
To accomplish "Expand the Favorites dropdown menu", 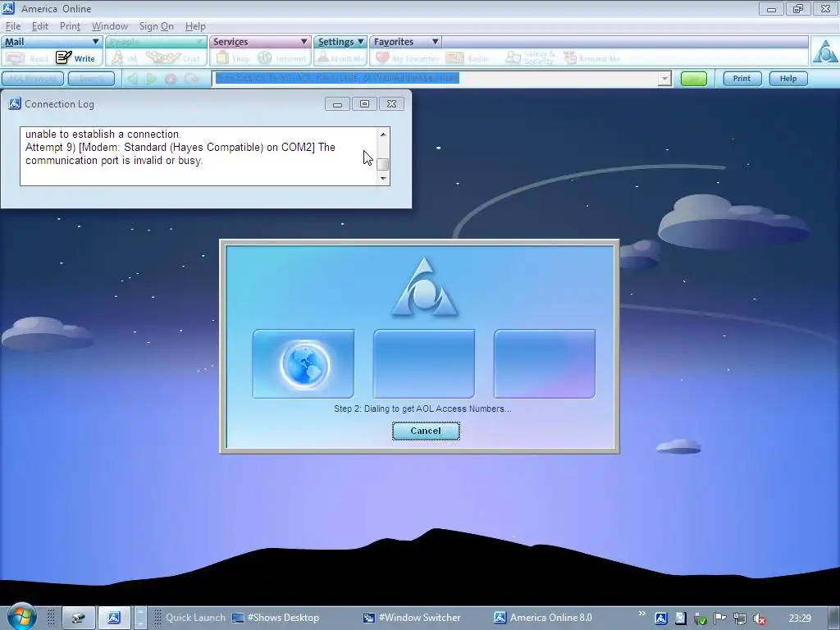I will (x=435, y=41).
